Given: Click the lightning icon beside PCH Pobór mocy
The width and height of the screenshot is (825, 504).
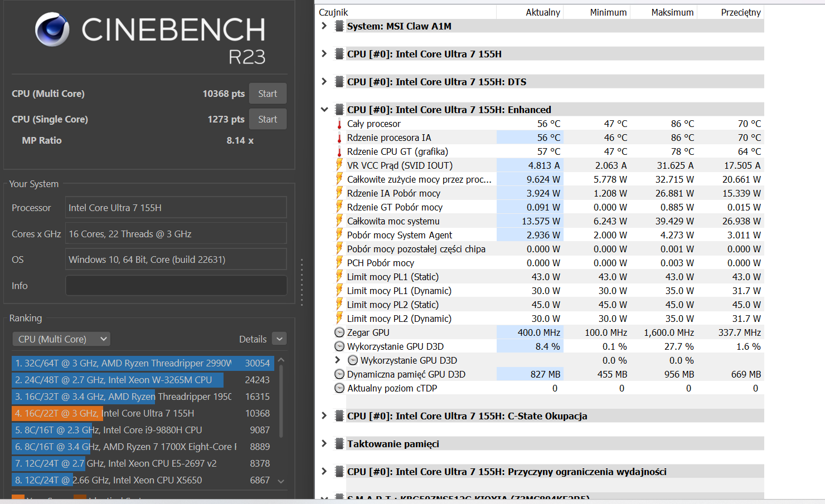Looking at the screenshot, I should click(339, 262).
